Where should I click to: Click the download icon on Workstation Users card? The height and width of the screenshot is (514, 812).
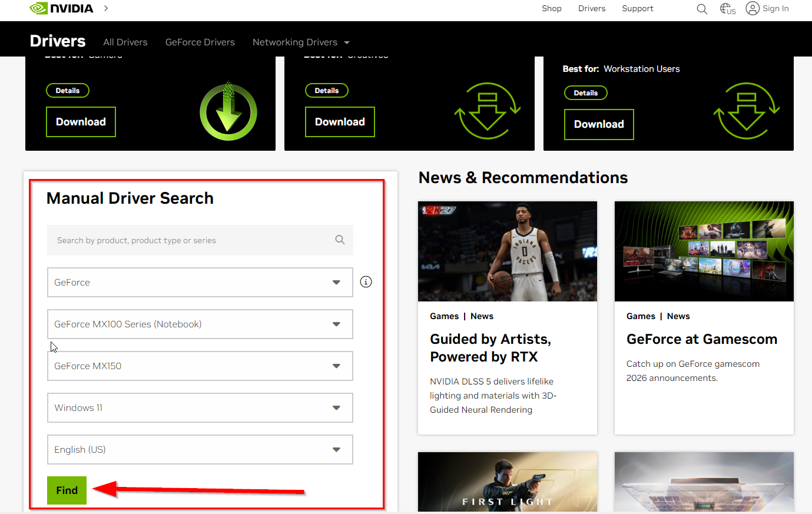tap(747, 111)
